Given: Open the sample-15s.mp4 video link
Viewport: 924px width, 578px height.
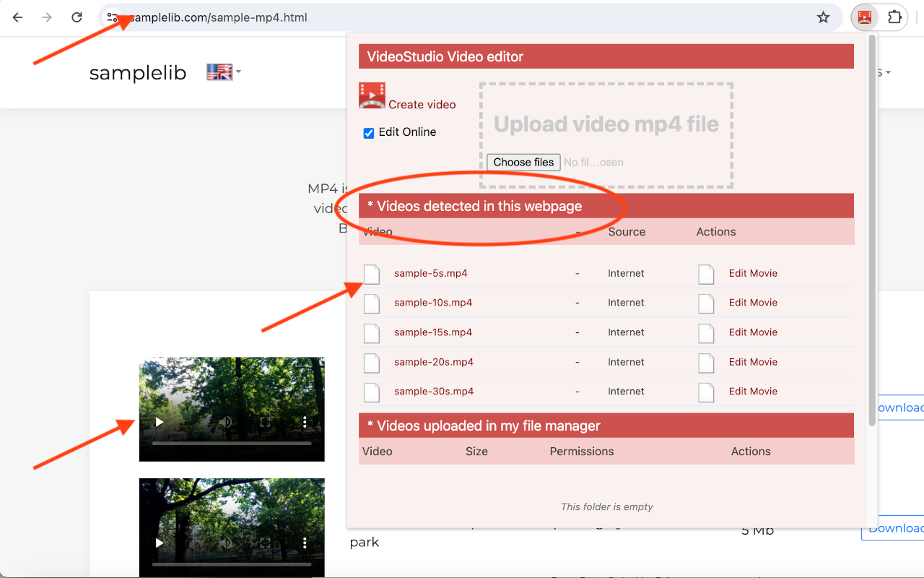Looking at the screenshot, I should tap(433, 332).
